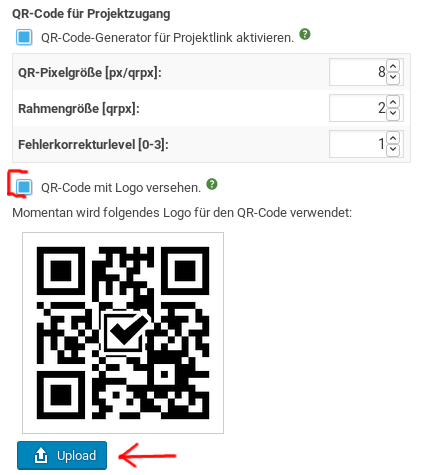Decrease Rahmengröße with down arrow
445x475 pixels.
click(393, 114)
